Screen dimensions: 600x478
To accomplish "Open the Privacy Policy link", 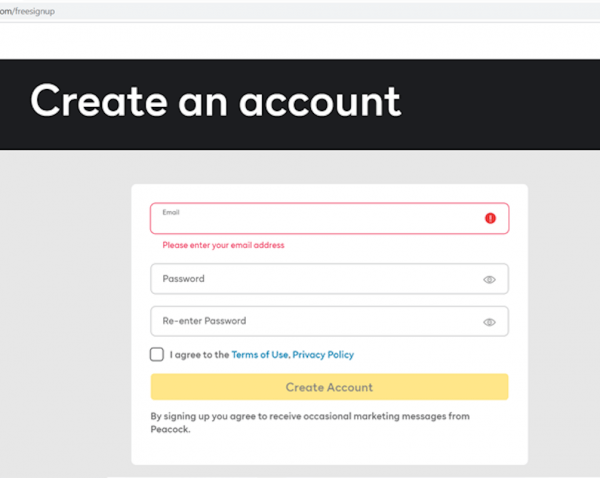I will pyautogui.click(x=323, y=355).
